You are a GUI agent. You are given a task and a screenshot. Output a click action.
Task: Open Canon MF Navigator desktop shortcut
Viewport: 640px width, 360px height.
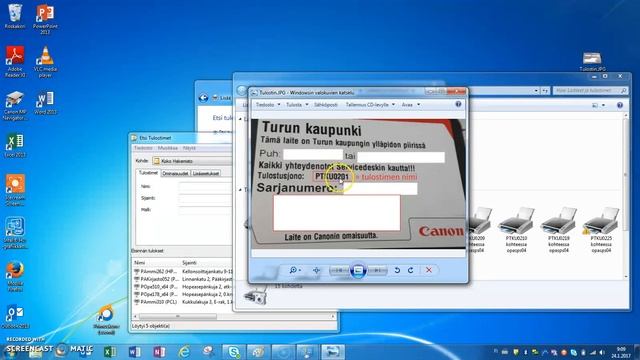(x=15, y=105)
